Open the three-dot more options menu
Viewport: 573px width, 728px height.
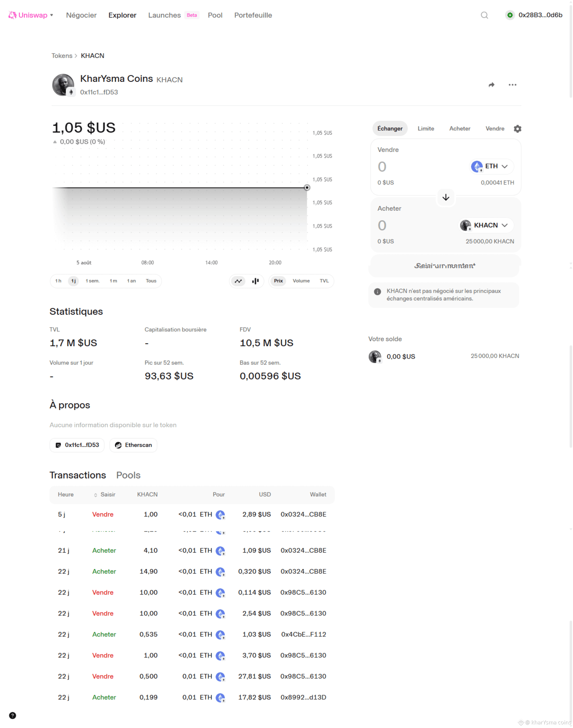pos(512,85)
